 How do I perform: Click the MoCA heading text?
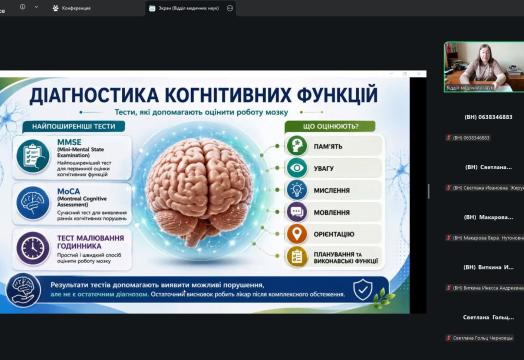69,192
